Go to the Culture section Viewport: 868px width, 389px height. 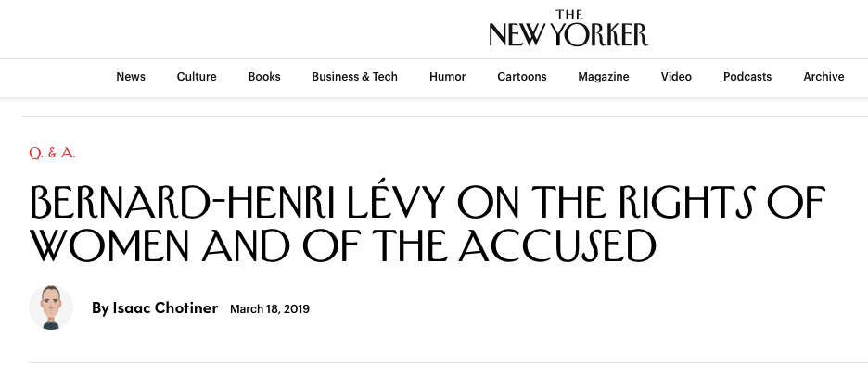pyautogui.click(x=197, y=77)
